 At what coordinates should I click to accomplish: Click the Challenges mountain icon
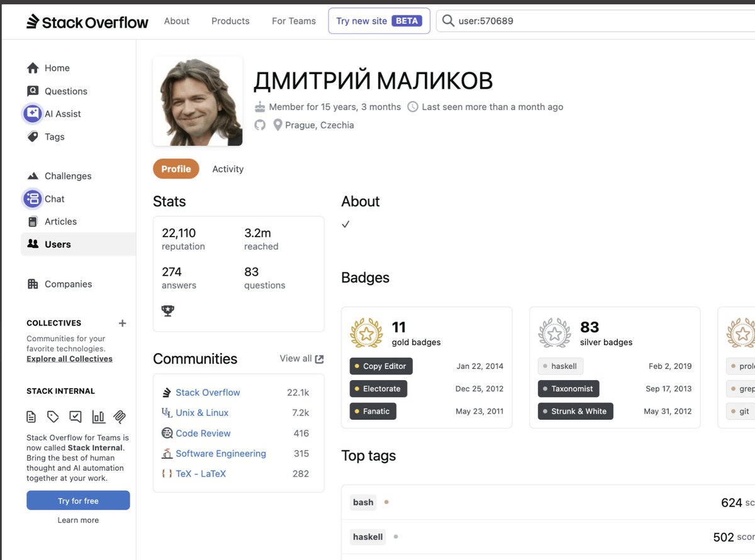click(33, 176)
